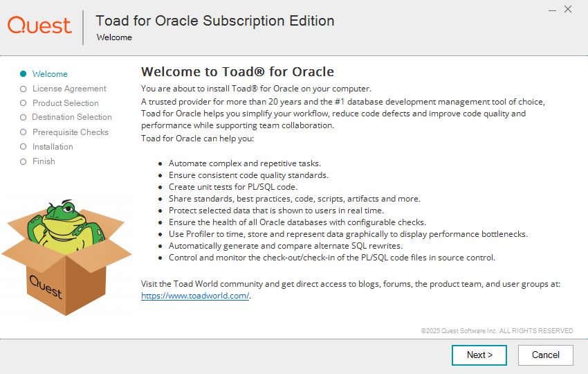Click the Prerequisite Checks step circle

[24, 132]
